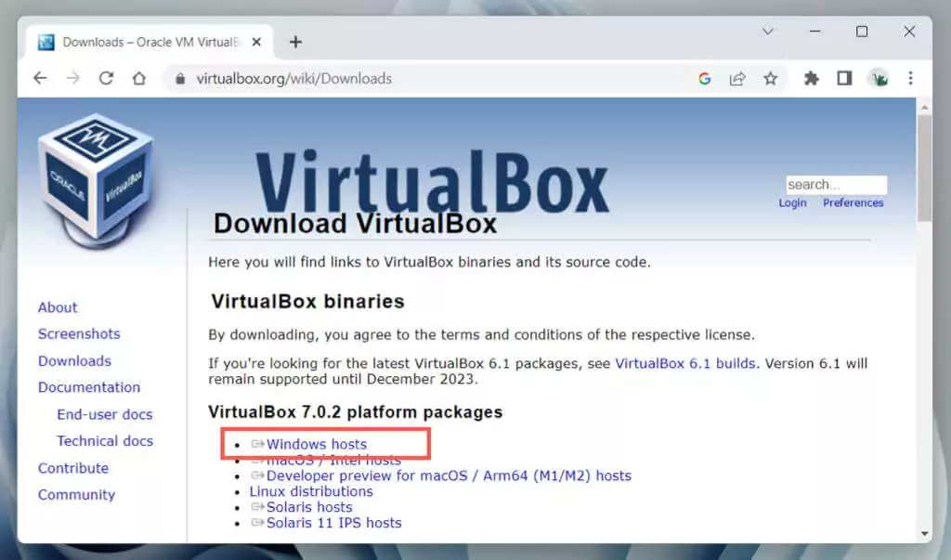Close the Downloads – Oracle VM VirtualBox tab
951x560 pixels.
(256, 42)
